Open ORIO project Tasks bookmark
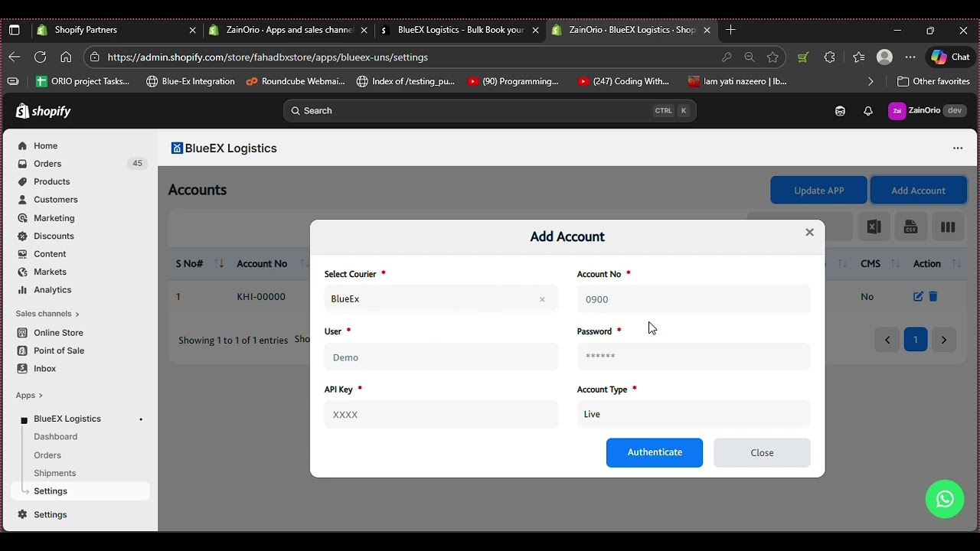 pyautogui.click(x=83, y=81)
